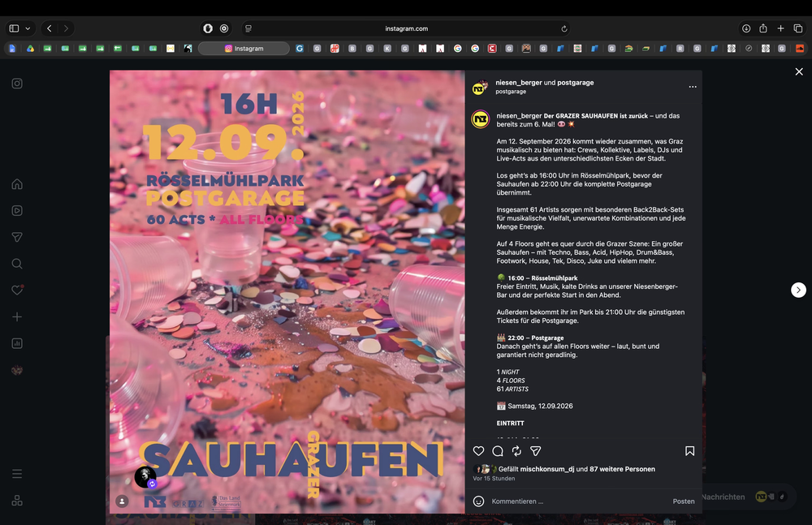Show the 87 weitere Personen likes list
This screenshot has height=525, width=812.
(623, 469)
